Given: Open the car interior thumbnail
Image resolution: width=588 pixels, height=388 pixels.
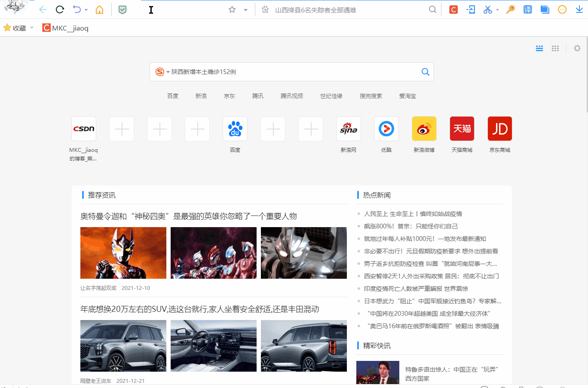Looking at the screenshot, I should coord(214,346).
